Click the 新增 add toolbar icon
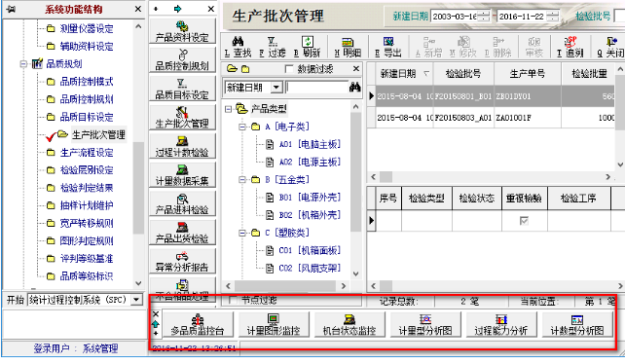This screenshot has width=625, height=364. pyautogui.click(x=429, y=47)
